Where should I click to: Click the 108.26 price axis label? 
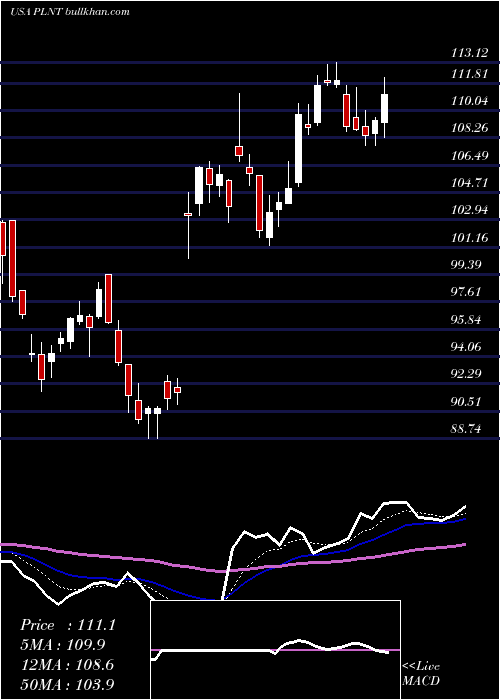[469, 129]
